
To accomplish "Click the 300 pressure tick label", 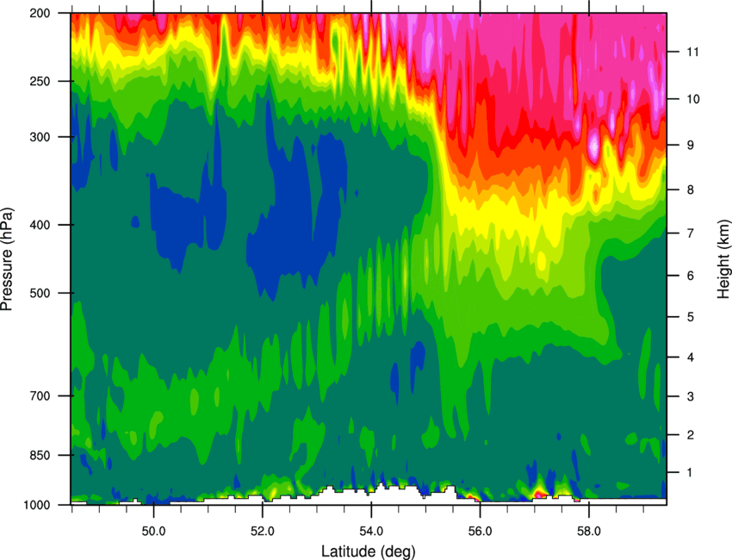I will click(x=40, y=137).
